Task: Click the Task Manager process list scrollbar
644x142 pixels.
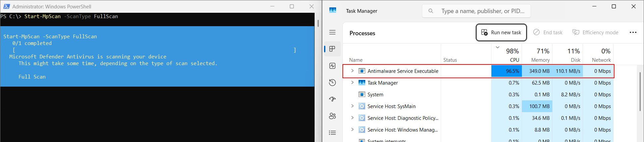Action: 640,91
